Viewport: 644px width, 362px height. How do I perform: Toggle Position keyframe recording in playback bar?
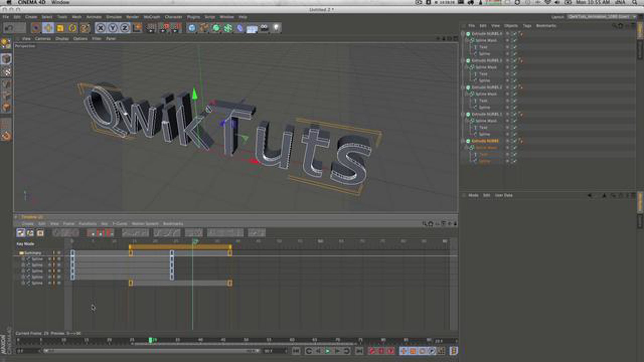pos(404,351)
